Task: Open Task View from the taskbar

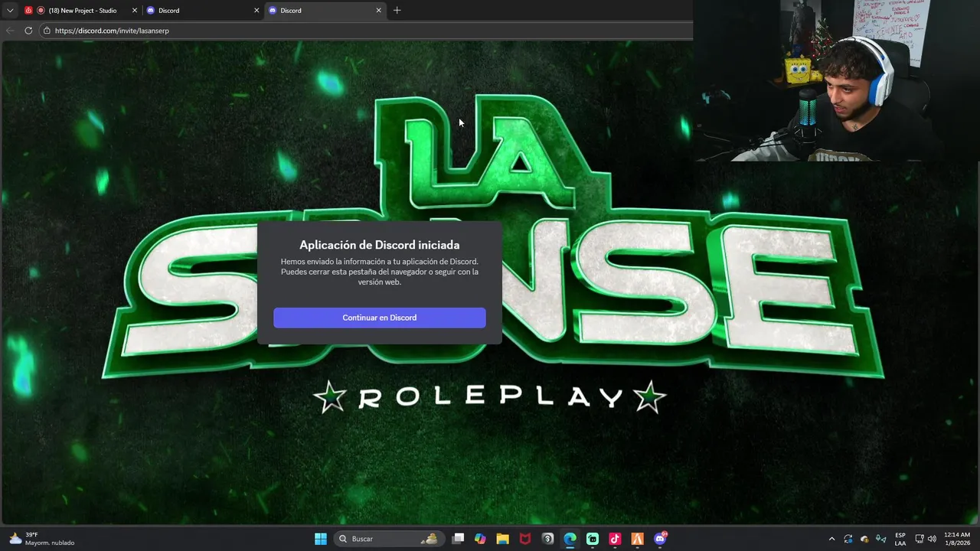Action: (458, 539)
